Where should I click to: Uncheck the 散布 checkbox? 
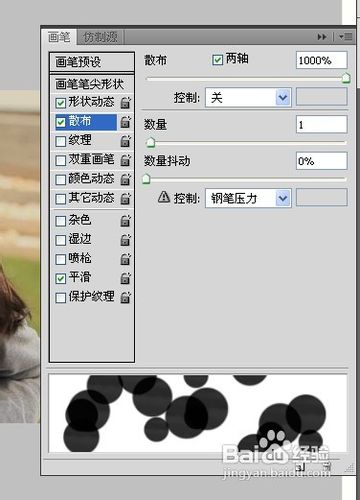point(61,122)
